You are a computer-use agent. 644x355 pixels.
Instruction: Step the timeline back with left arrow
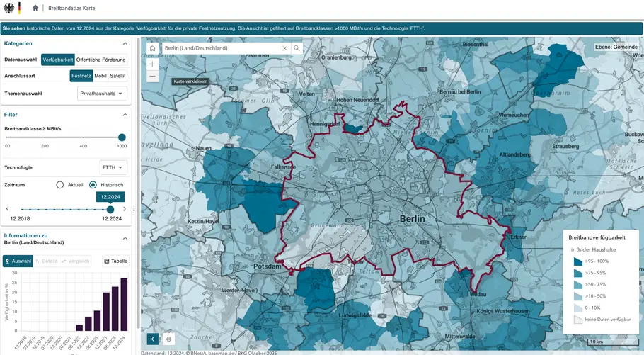[8, 209]
